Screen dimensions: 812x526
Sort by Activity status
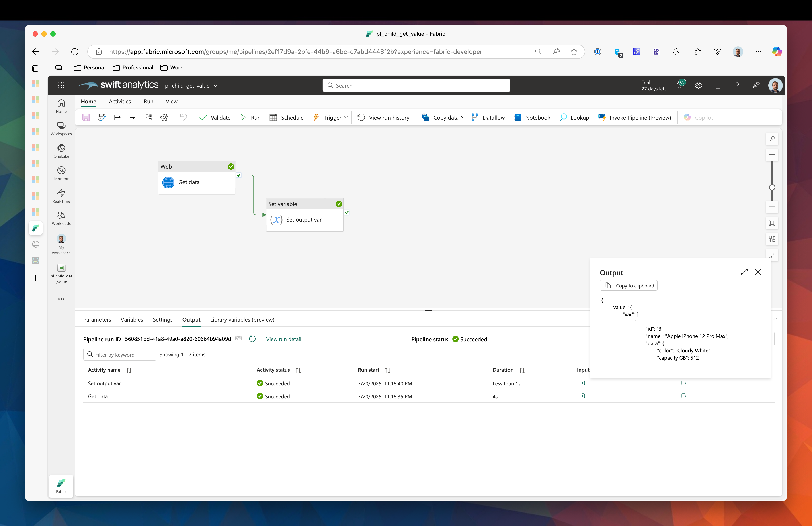tap(299, 370)
